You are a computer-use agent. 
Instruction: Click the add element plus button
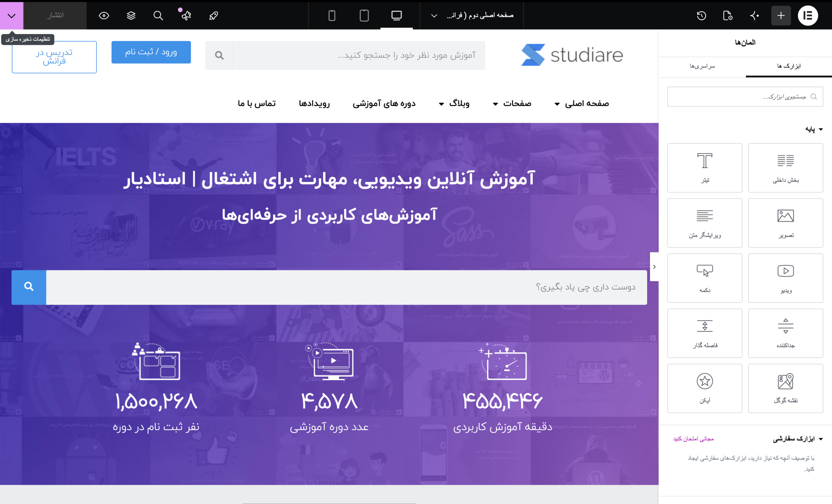point(781,16)
